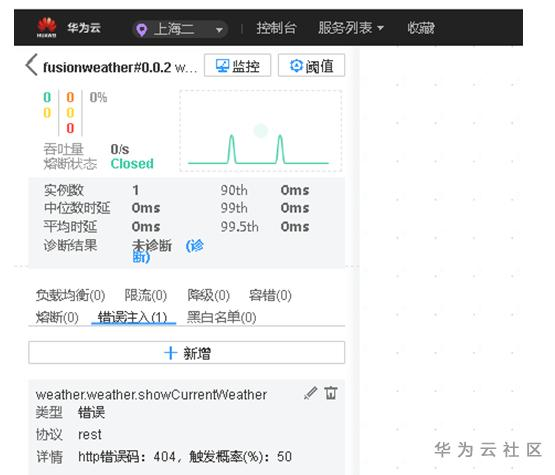555x475 pixels.
Task: Select the 错误注入(1) tab
Action: point(132,317)
